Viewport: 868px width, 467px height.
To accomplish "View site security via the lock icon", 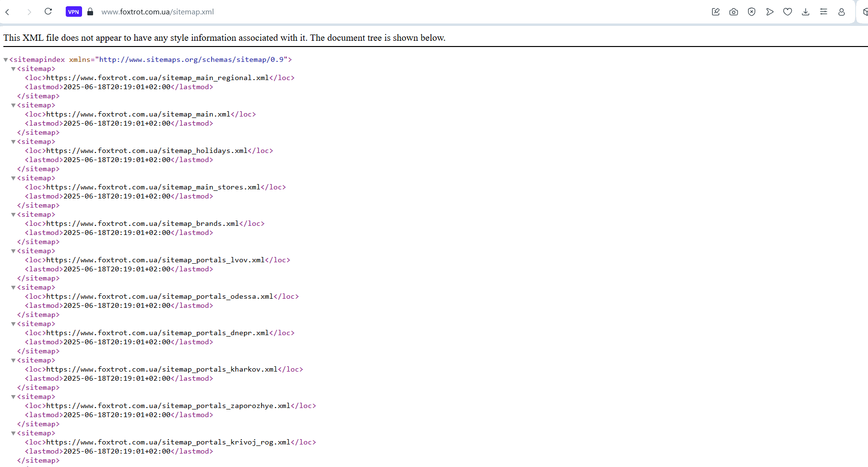I will 90,12.
